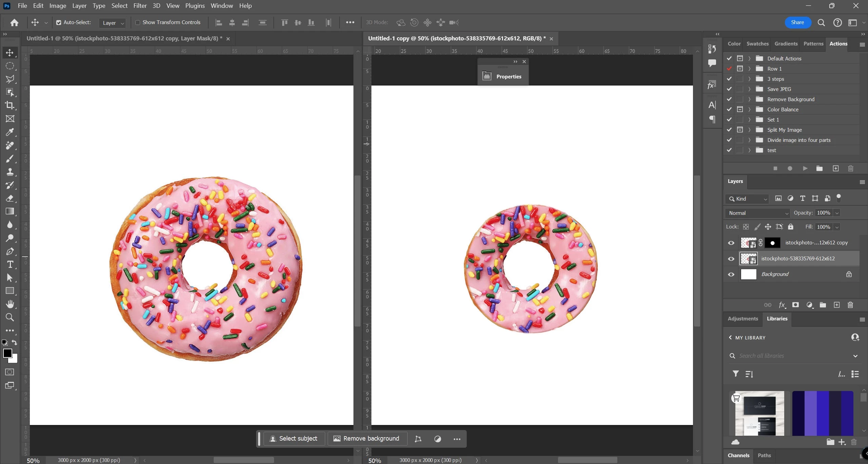Screen dimensions: 868x464
Task: Switch to the Swatches tab
Action: coord(757,44)
